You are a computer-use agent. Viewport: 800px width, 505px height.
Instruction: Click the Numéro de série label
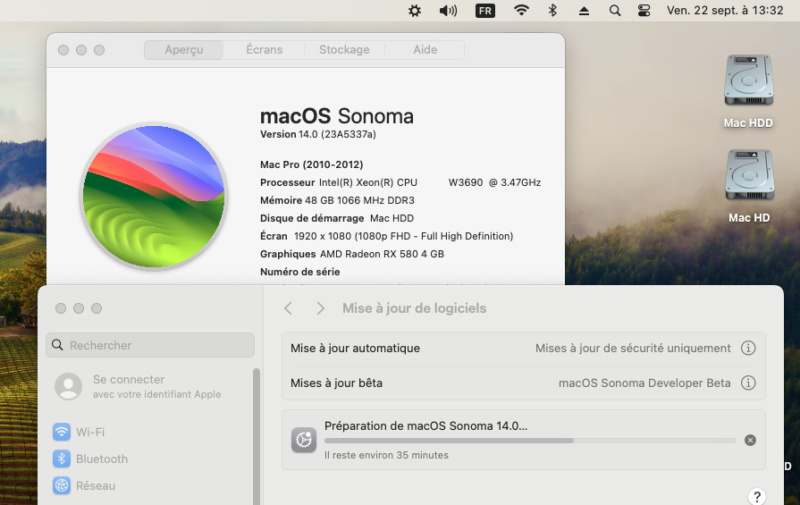coord(300,271)
